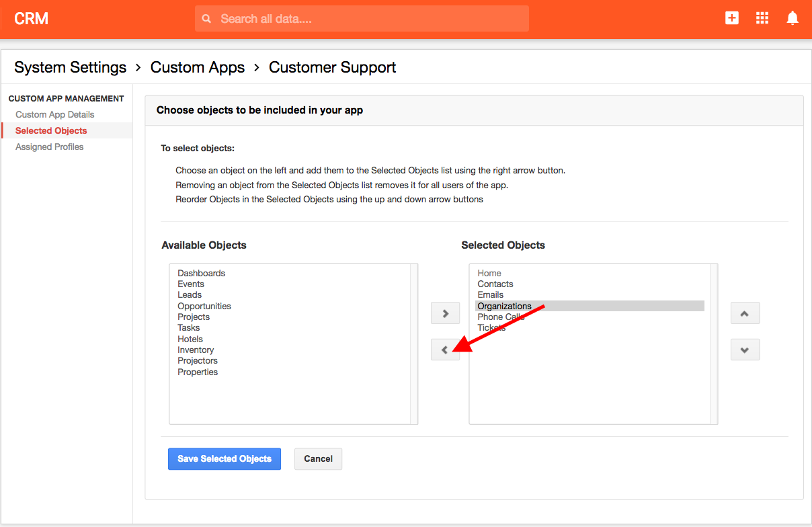Select Projectors in Available Objects
This screenshot has height=527, width=812.
click(x=198, y=360)
